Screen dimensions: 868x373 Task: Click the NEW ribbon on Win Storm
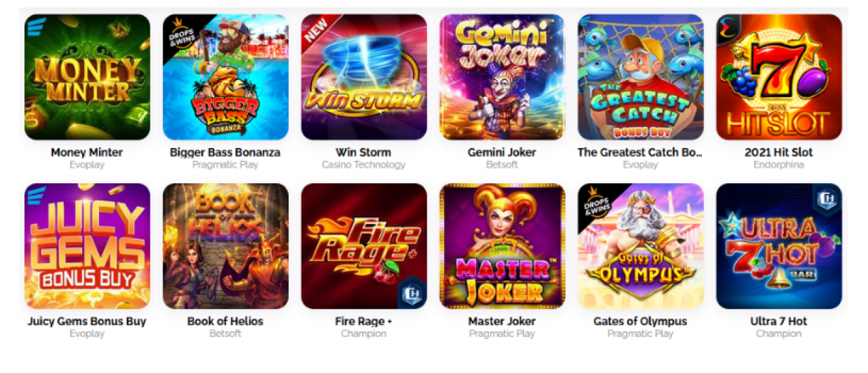pyautogui.click(x=316, y=31)
